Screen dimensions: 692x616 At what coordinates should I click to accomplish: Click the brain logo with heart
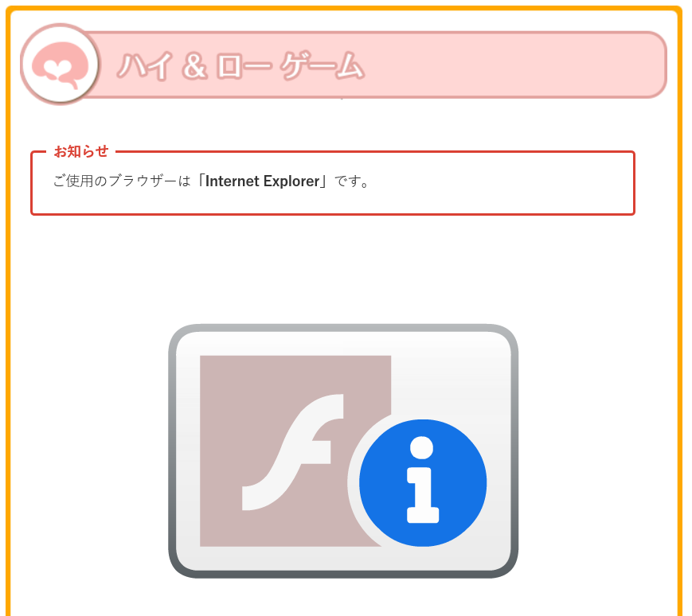(x=60, y=64)
